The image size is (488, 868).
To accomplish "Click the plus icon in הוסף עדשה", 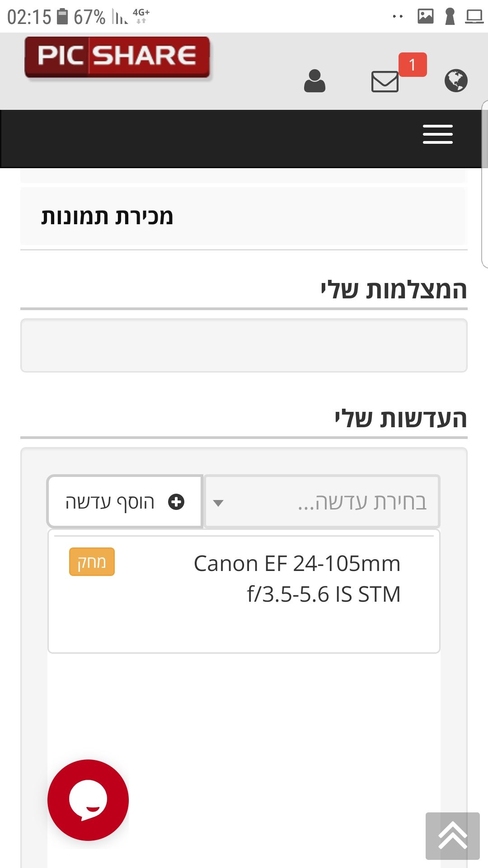I will (x=176, y=502).
